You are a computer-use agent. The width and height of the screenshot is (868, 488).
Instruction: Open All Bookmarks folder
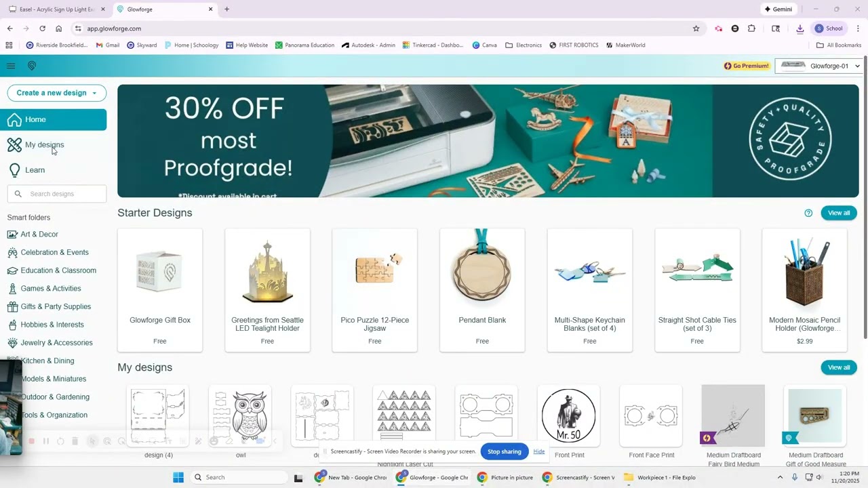[x=839, y=45]
